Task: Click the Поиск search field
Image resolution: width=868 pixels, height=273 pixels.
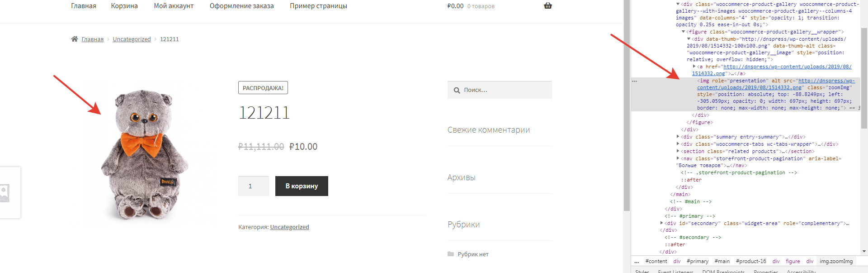Action: point(500,90)
